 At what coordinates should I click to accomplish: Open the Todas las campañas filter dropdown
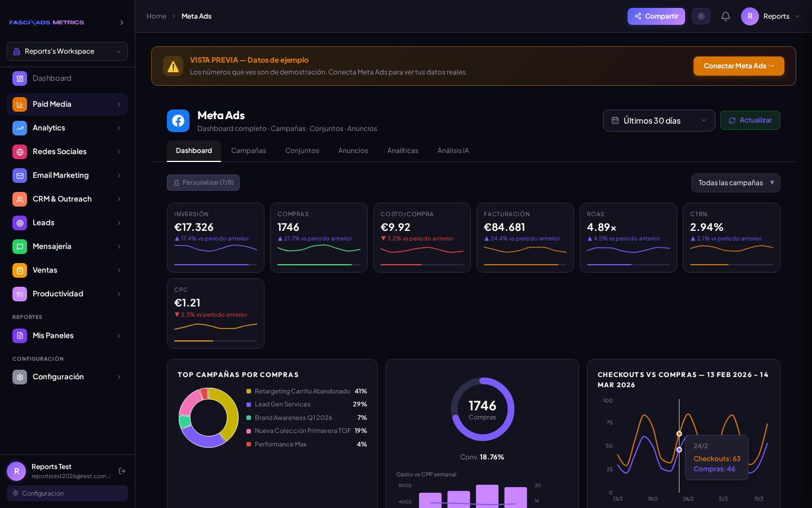(x=736, y=183)
